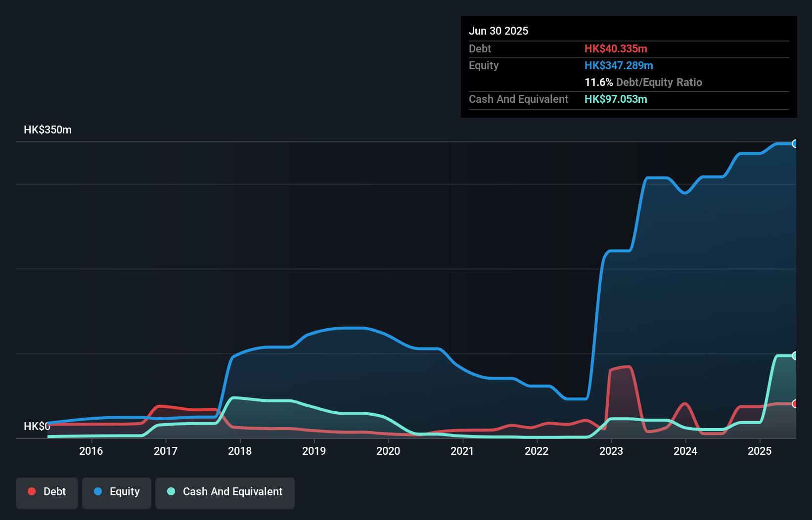Select the Cash endpoint marker on the chart
The height and width of the screenshot is (520, 812).
click(x=795, y=355)
